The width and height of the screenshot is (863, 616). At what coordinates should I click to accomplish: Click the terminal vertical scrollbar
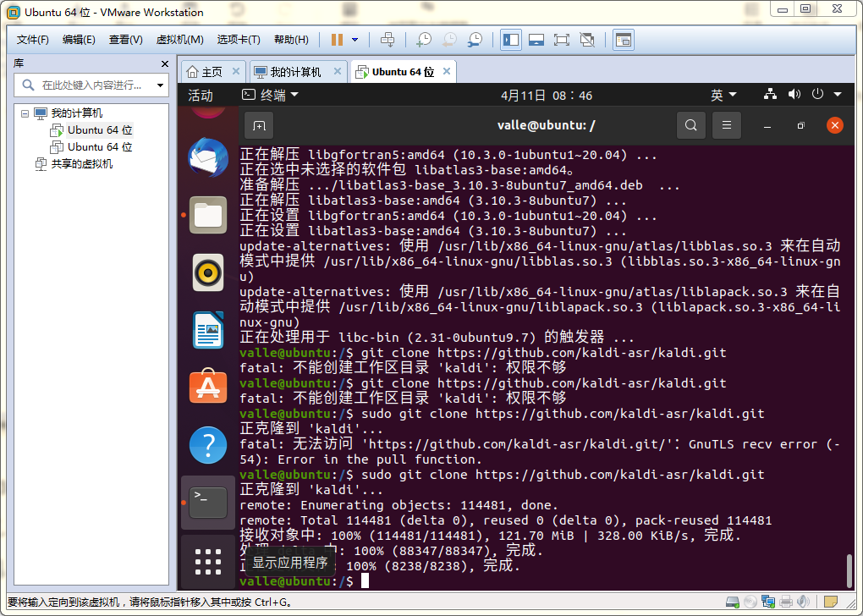[x=849, y=571]
